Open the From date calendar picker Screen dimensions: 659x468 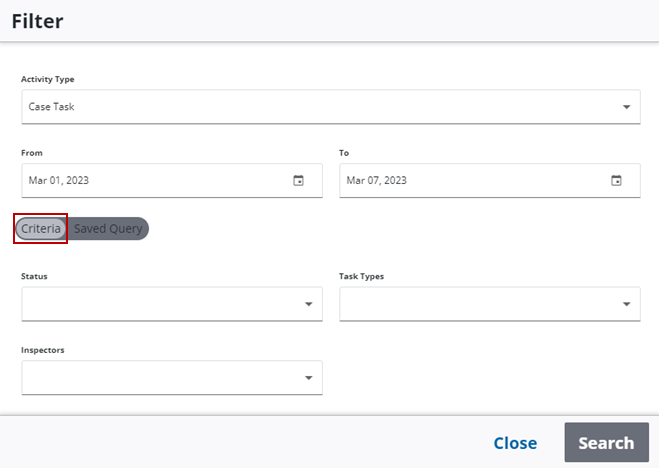click(x=298, y=181)
